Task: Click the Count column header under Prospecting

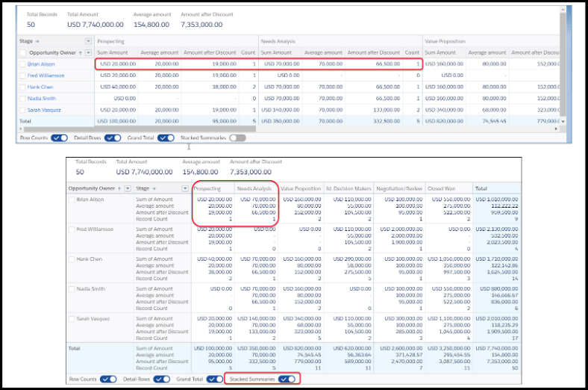Action: (248, 53)
